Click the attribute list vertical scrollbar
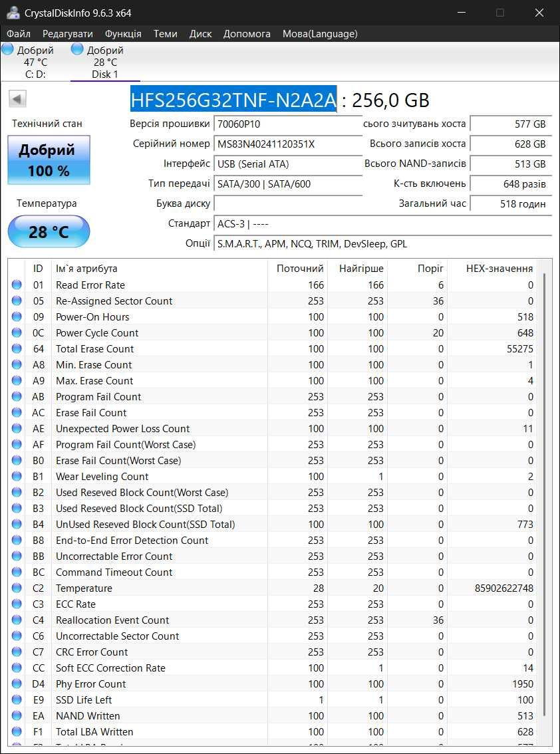 [545, 493]
